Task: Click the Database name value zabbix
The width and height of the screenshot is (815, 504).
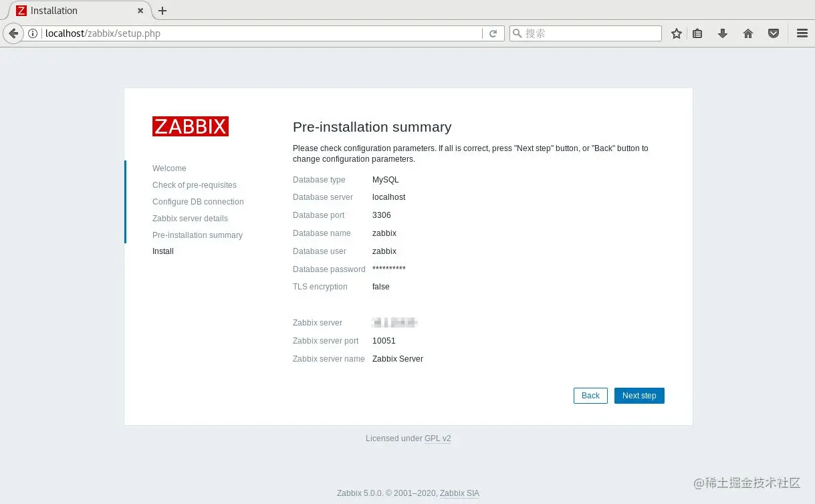Action: pyautogui.click(x=384, y=233)
